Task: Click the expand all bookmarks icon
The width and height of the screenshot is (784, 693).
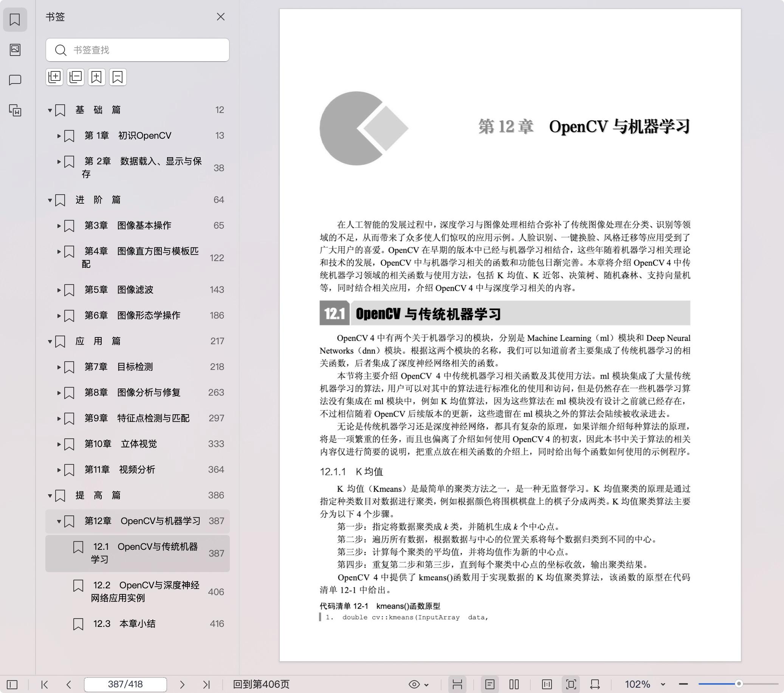Action: 54,77
